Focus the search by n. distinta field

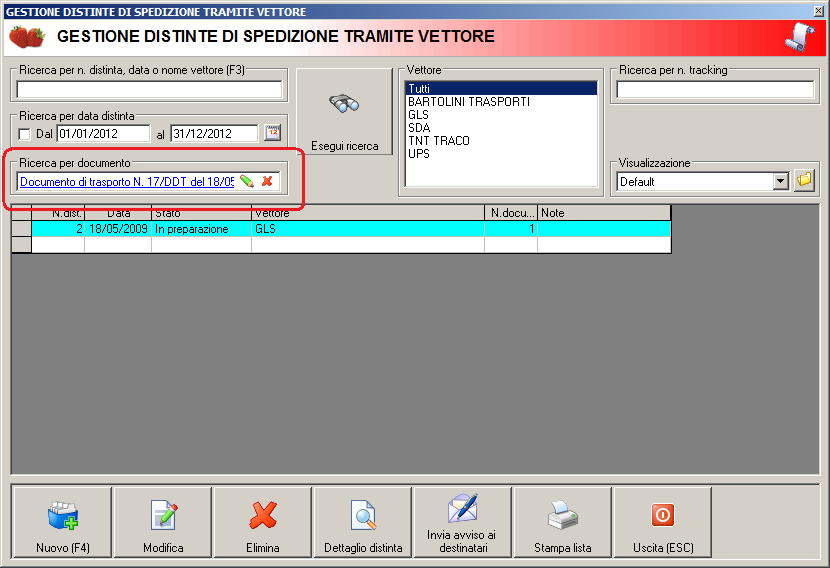pyautogui.click(x=149, y=89)
